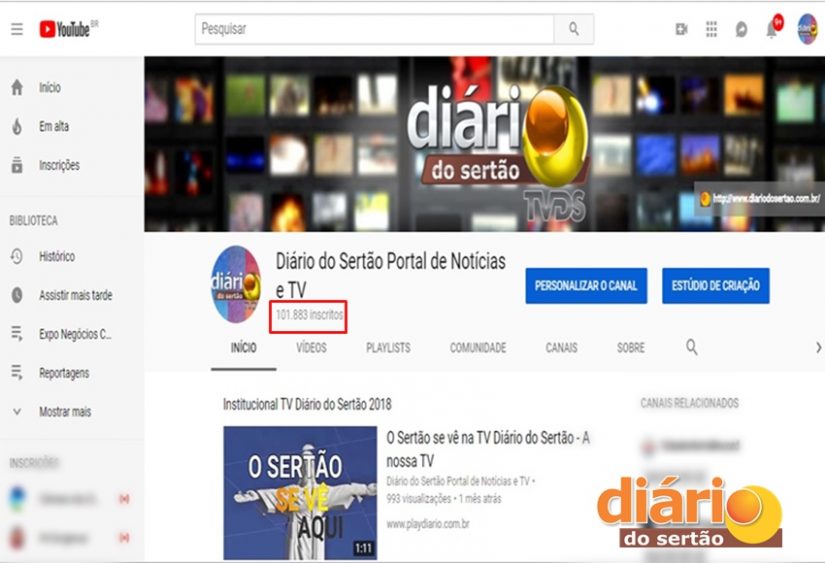Click the Reportagens playlist icon
825x563 pixels.
pos(17,373)
